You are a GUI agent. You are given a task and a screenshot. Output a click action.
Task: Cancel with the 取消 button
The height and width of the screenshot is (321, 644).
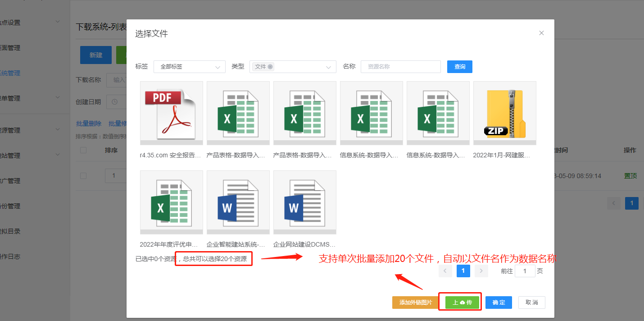click(x=531, y=303)
